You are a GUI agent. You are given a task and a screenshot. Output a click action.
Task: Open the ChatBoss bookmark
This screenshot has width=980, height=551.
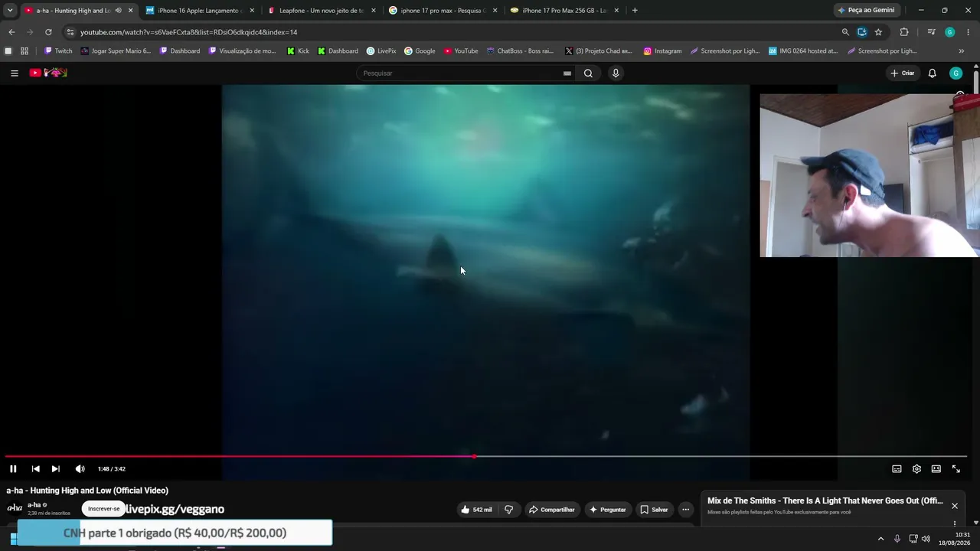pyautogui.click(x=520, y=51)
